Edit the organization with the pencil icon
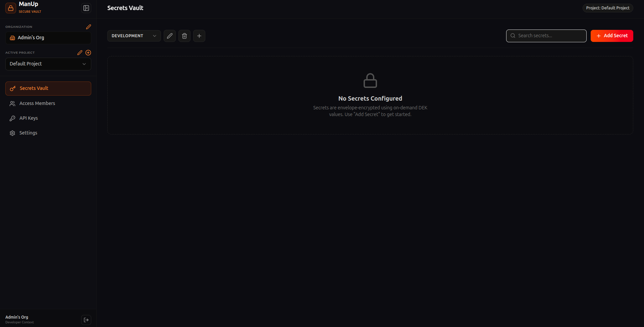This screenshot has width=644, height=327. tap(89, 27)
